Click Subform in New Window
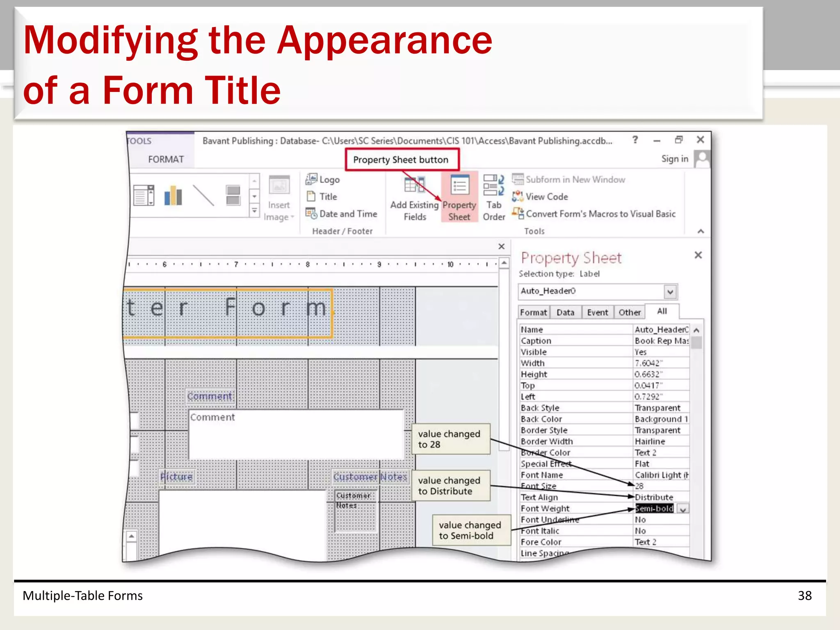Image resolution: width=840 pixels, height=630 pixels. 568,179
